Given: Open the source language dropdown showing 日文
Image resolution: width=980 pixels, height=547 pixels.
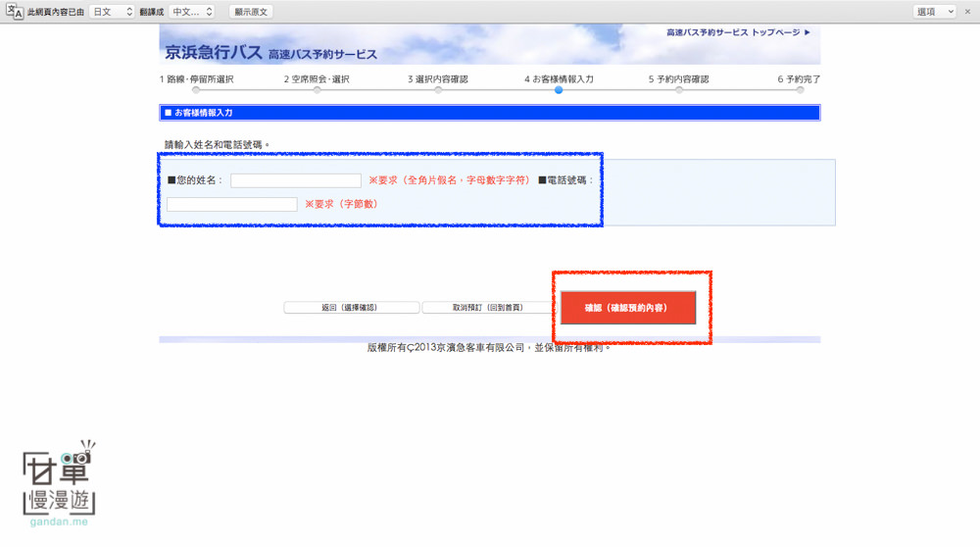Looking at the screenshot, I should click(x=113, y=12).
